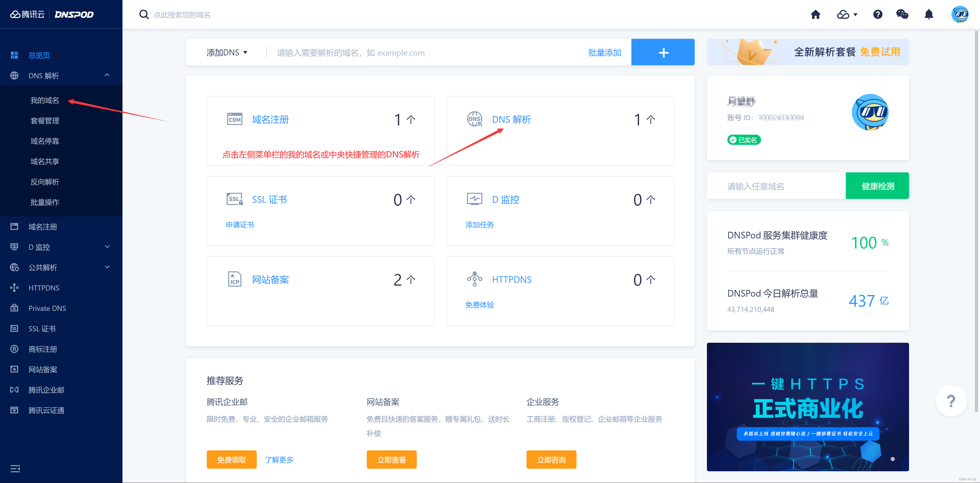980x483 pixels.
Task: Collapse sidebar using bottom menu icon
Action: point(15,468)
